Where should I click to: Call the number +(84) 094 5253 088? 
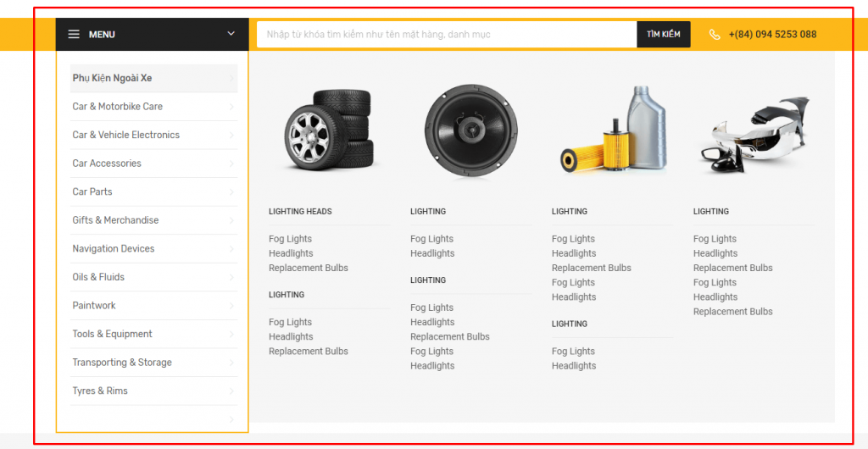tap(772, 34)
